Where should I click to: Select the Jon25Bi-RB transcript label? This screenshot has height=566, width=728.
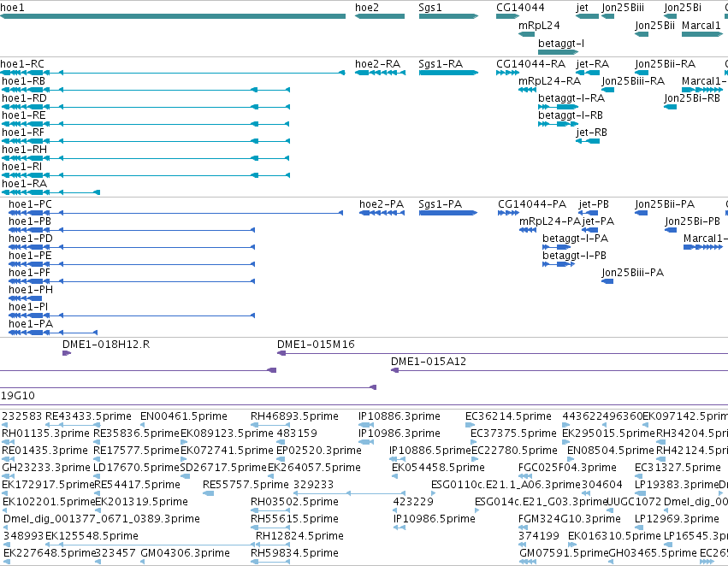coord(692,97)
